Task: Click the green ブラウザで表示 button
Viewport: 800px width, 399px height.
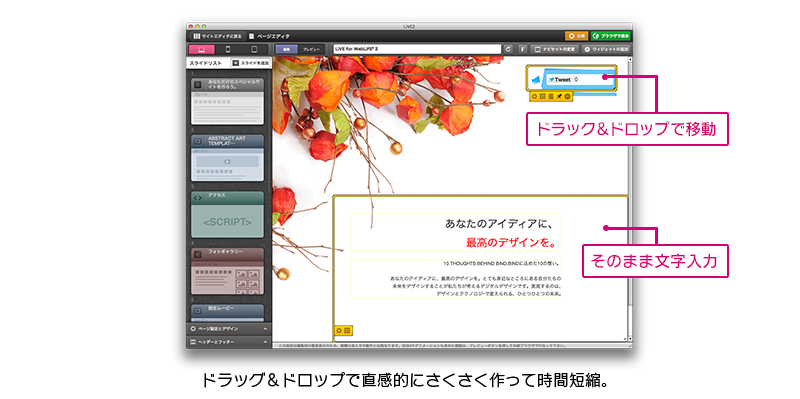Action: [x=611, y=36]
